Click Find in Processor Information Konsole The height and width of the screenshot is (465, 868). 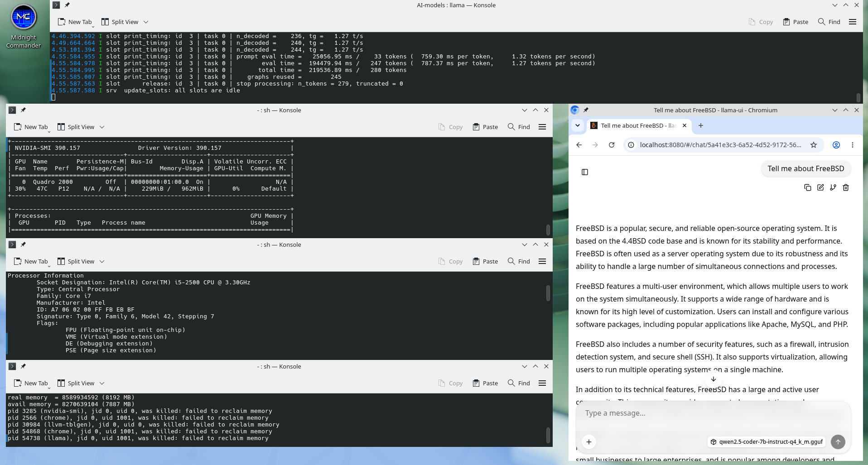(519, 261)
